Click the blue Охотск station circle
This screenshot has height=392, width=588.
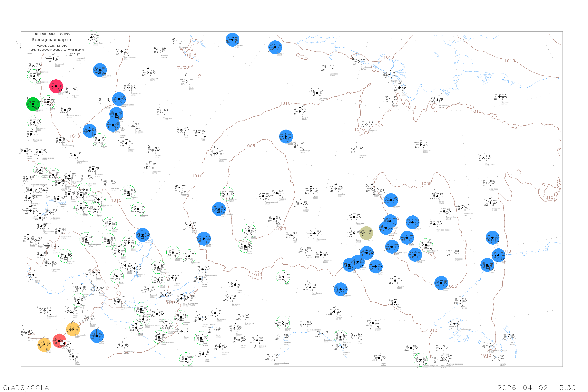498,256
